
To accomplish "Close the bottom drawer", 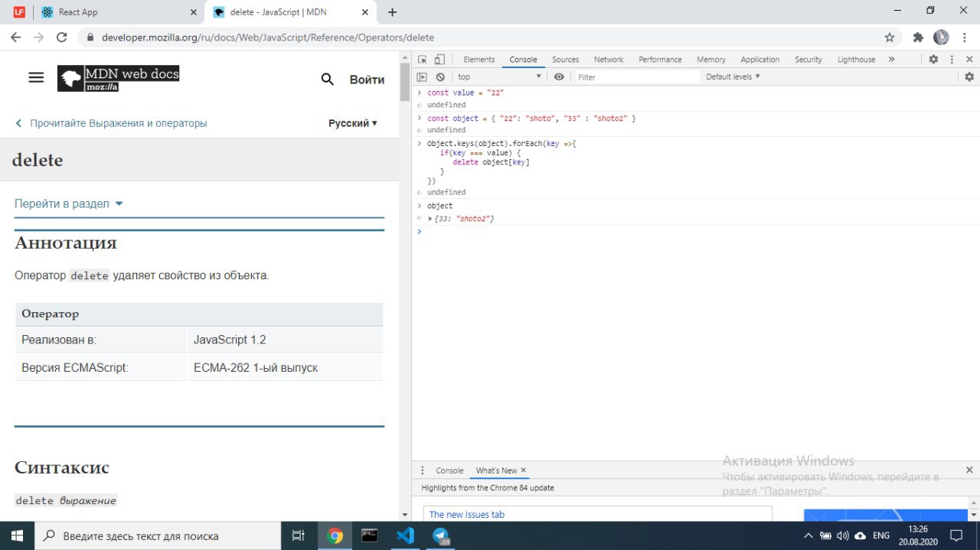I will point(969,470).
